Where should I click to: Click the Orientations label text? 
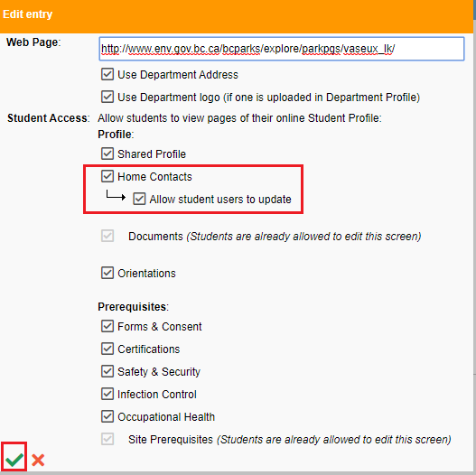click(146, 274)
